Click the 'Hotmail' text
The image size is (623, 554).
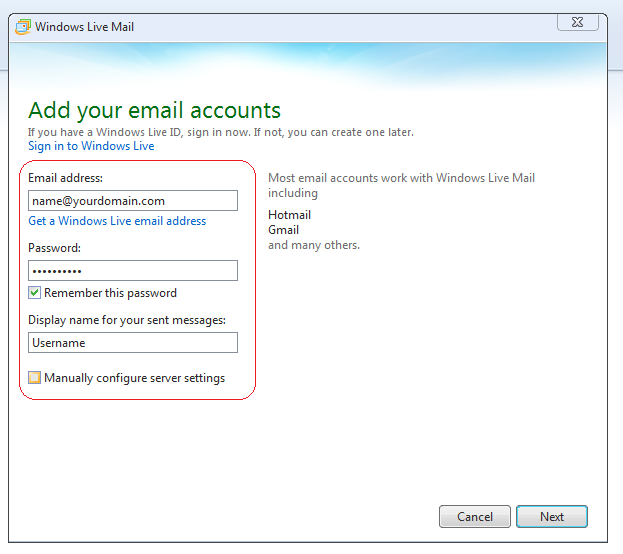click(x=289, y=215)
